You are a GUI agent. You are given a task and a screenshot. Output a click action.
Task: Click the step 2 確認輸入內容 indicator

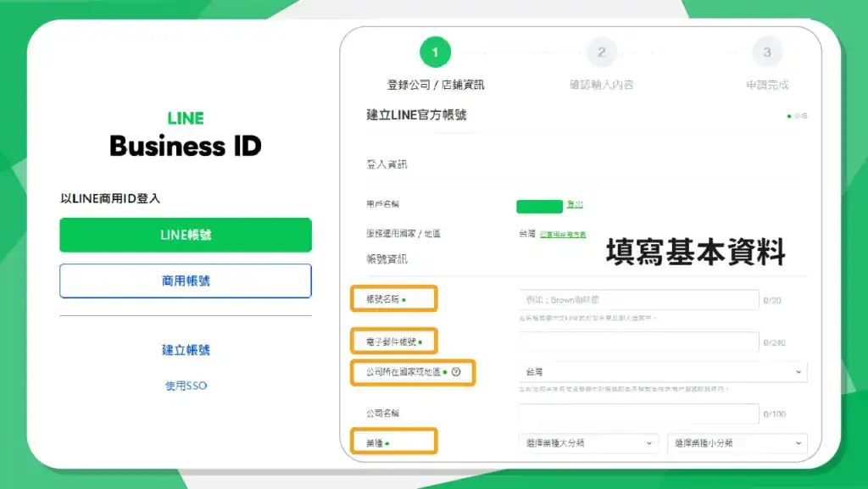click(x=602, y=52)
